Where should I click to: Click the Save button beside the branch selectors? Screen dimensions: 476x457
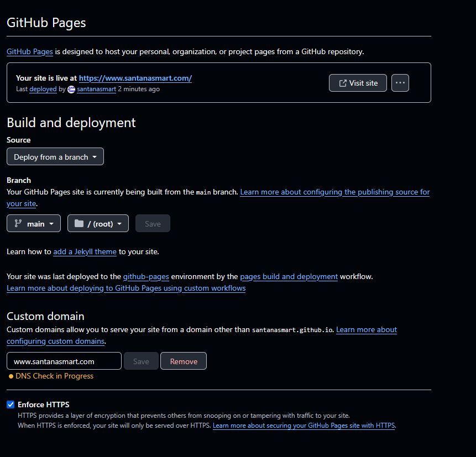click(x=153, y=224)
